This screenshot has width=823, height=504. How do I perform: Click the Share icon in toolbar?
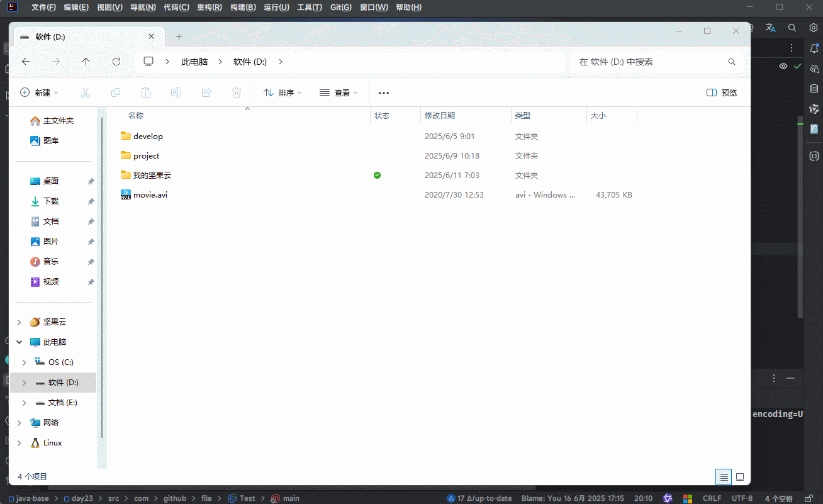206,92
